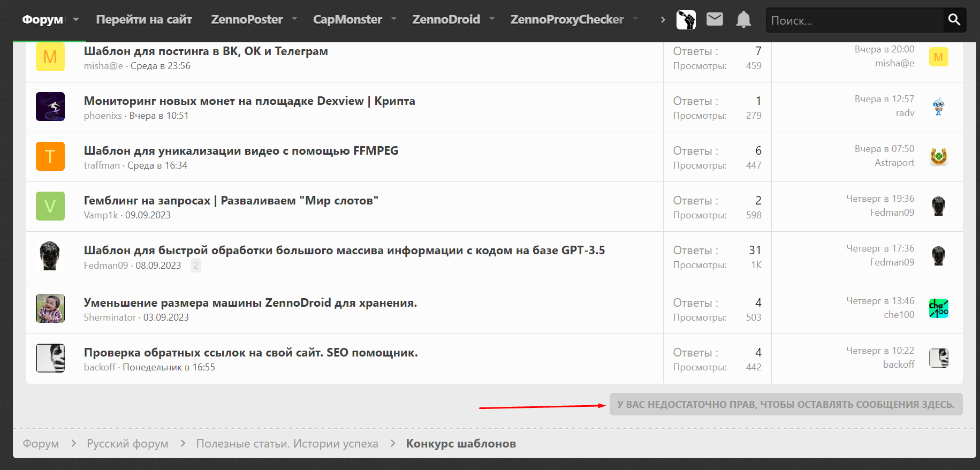This screenshot has width=980, height=470.
Task: Expand the ZennoDroid dropdown arrow
Action: tap(492, 19)
